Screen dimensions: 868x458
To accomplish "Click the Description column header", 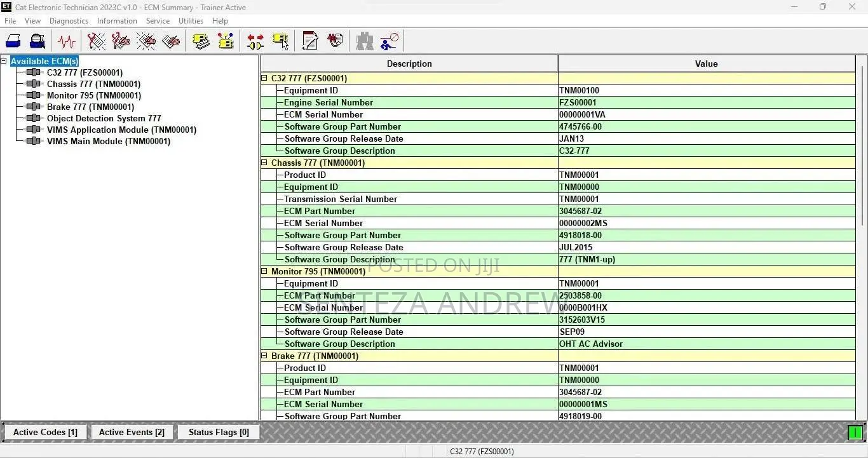I will pos(409,64).
